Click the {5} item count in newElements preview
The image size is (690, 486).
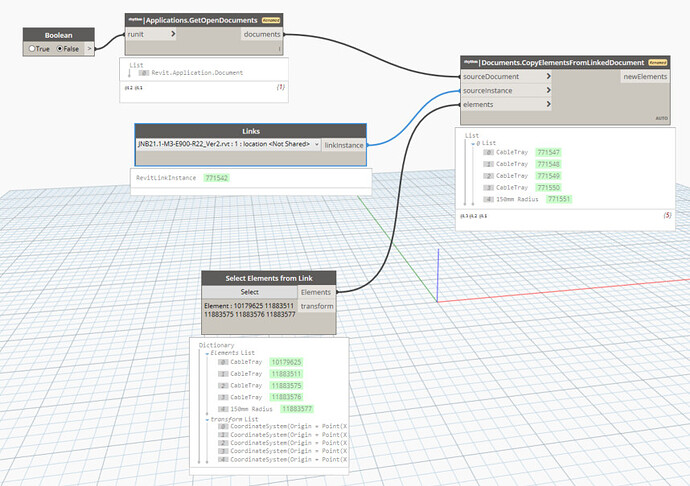tap(668, 215)
